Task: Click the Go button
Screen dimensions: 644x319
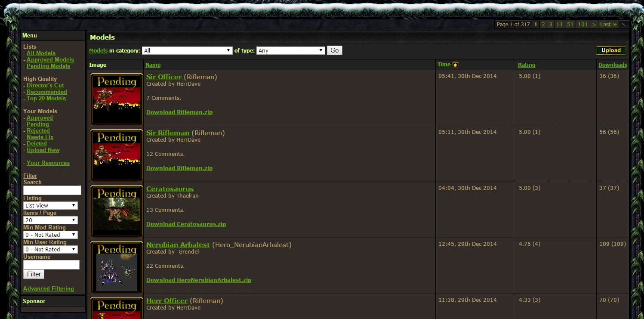Action: click(x=335, y=50)
